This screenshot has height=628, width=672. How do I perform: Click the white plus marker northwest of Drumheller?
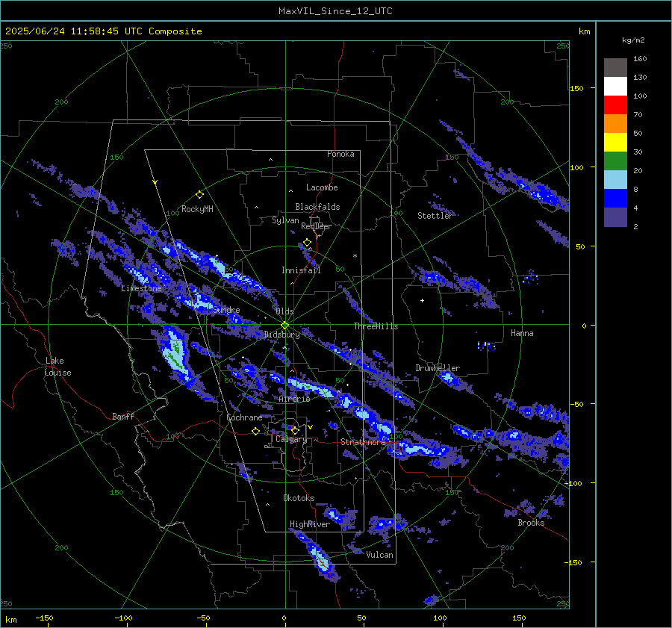point(422,300)
